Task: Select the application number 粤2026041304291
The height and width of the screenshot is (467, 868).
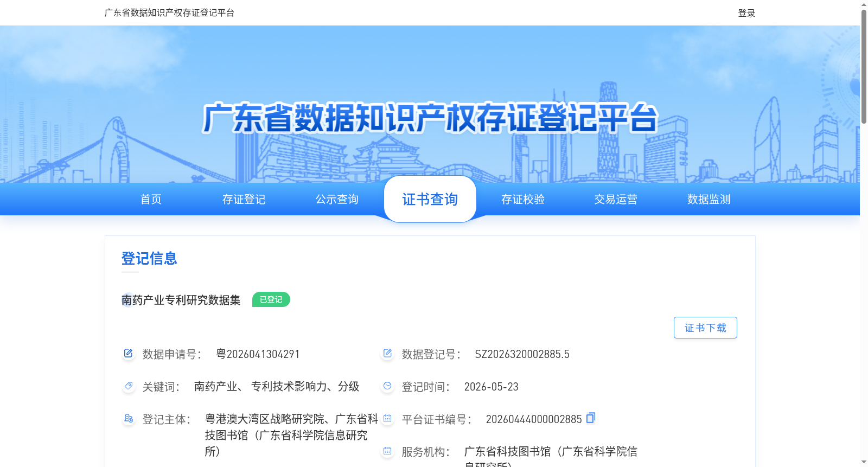Action: [x=258, y=354]
